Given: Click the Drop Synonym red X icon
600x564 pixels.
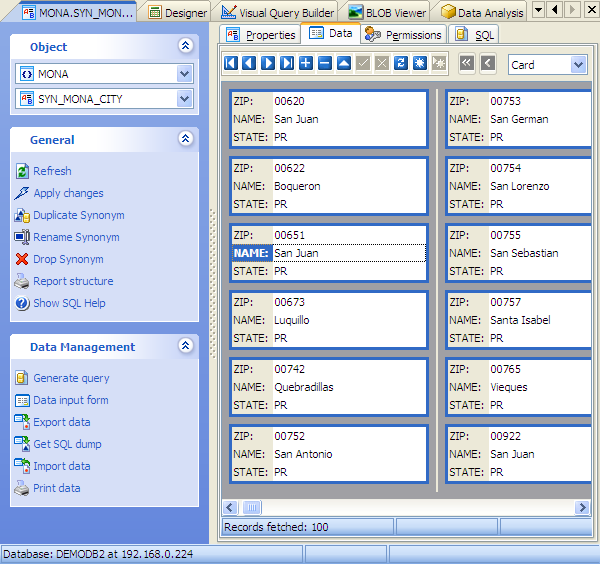Looking at the screenshot, I should click(22, 259).
